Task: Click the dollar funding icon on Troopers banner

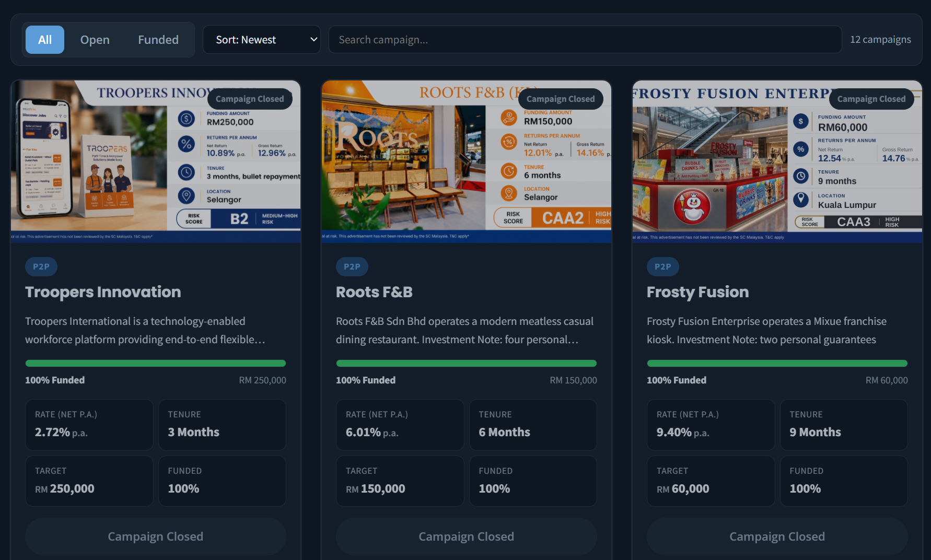Action: [x=186, y=119]
